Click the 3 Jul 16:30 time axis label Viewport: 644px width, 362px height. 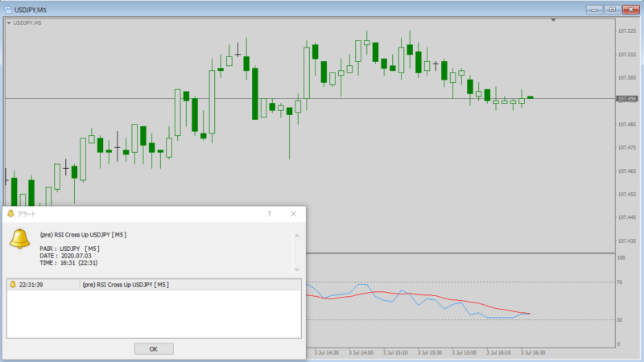click(533, 352)
